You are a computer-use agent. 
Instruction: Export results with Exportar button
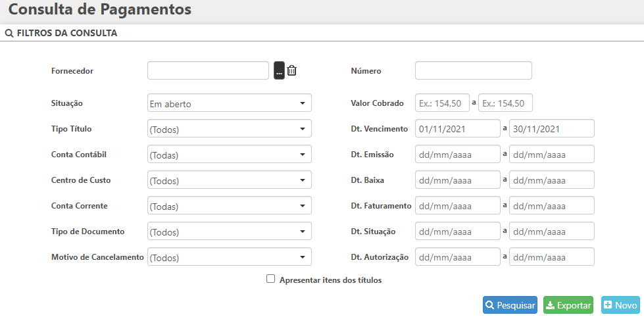(x=568, y=305)
